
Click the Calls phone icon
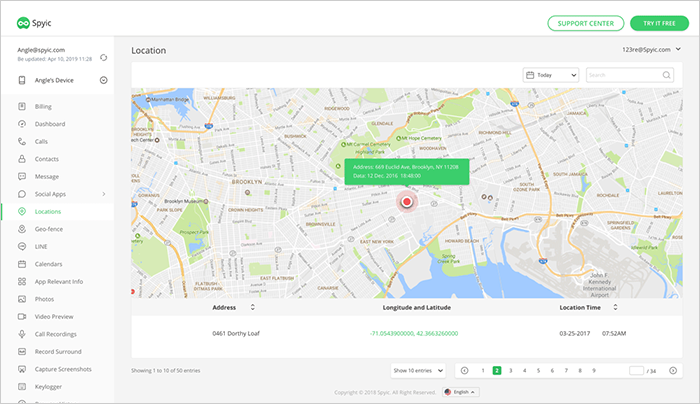point(22,141)
